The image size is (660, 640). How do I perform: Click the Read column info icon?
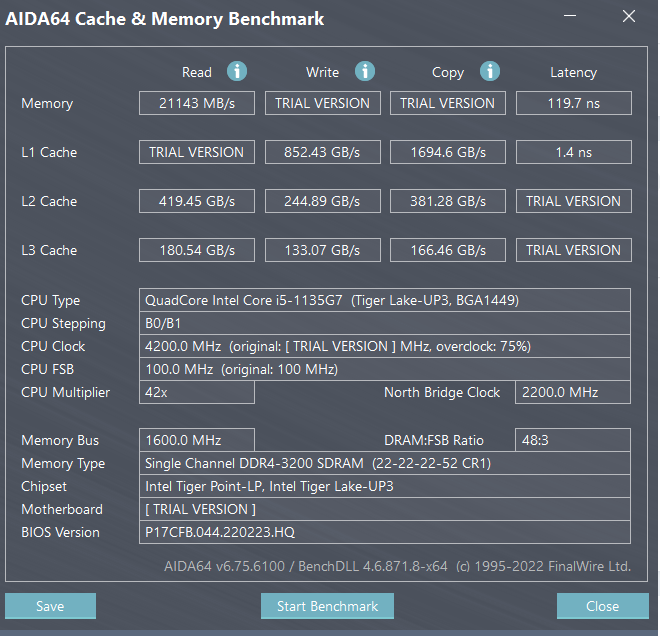pos(237,71)
